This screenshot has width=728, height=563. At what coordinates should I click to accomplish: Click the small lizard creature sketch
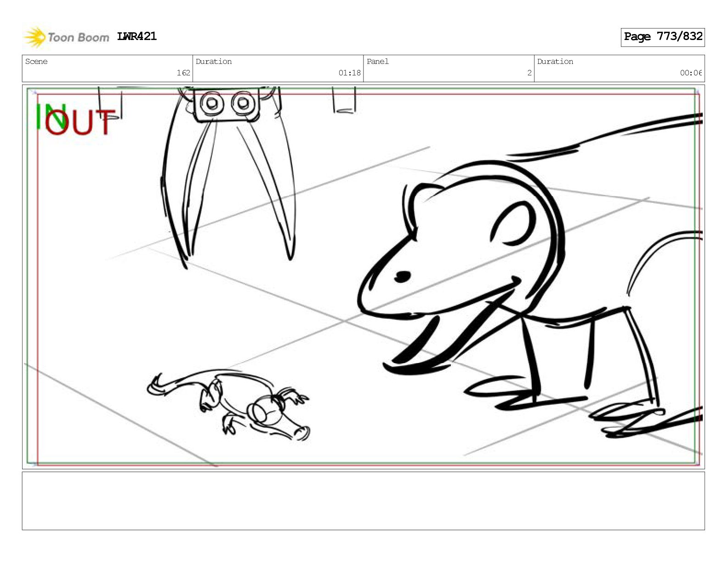tap(228, 404)
